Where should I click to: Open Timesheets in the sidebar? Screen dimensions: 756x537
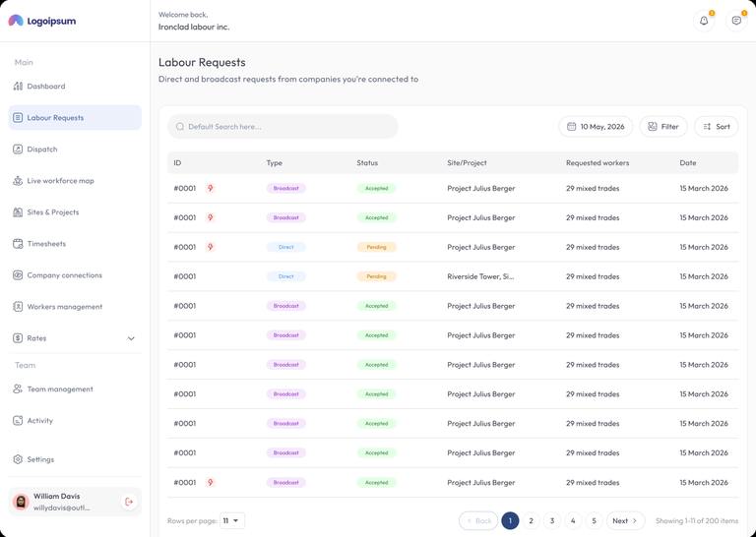click(75, 244)
